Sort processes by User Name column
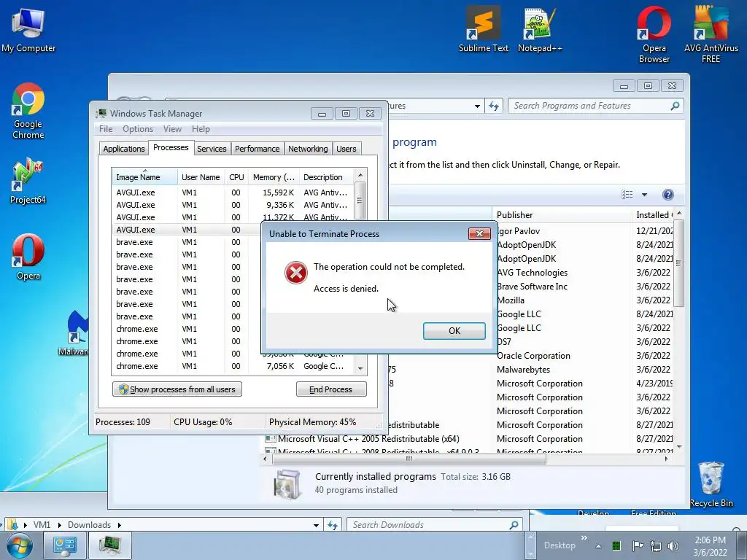 click(201, 177)
